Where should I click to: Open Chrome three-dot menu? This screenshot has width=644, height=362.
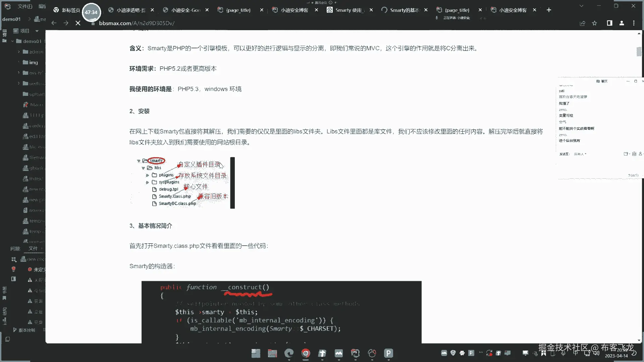click(x=634, y=23)
